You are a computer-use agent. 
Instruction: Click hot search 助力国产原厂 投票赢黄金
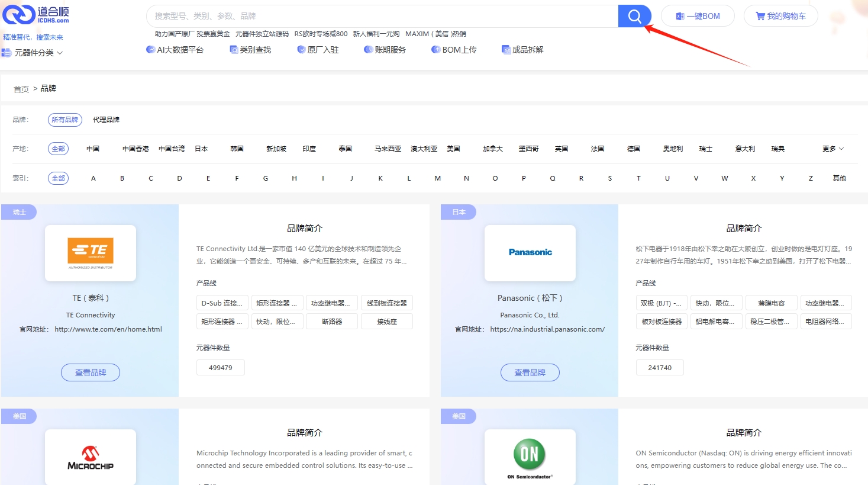click(x=192, y=34)
